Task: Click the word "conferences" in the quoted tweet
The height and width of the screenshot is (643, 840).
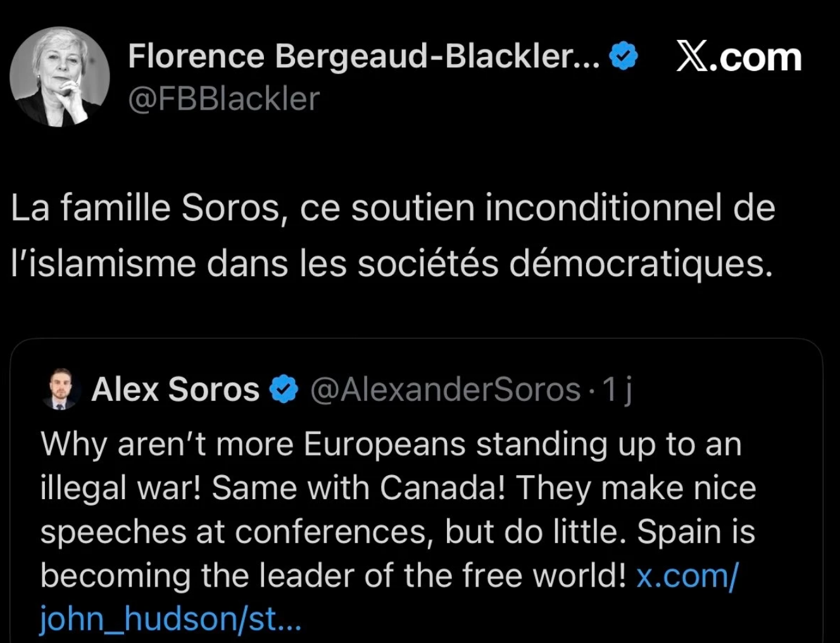Action: point(334,532)
